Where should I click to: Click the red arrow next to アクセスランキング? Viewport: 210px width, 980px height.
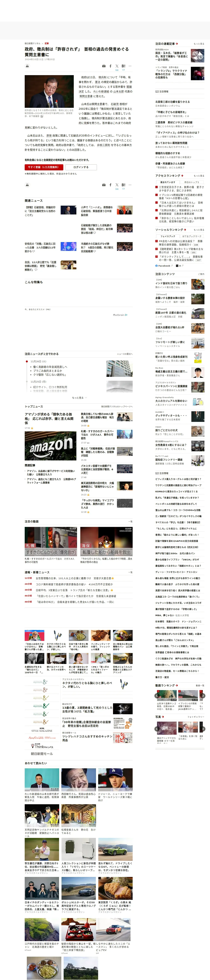182,176
